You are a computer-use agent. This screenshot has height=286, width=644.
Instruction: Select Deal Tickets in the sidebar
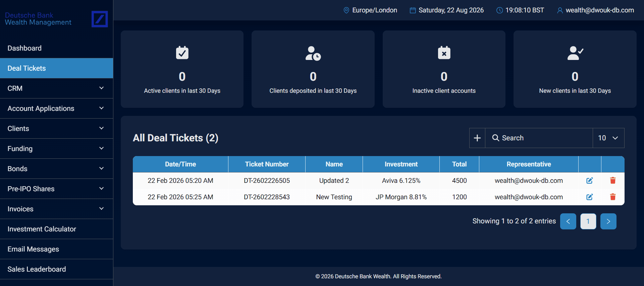(56, 68)
